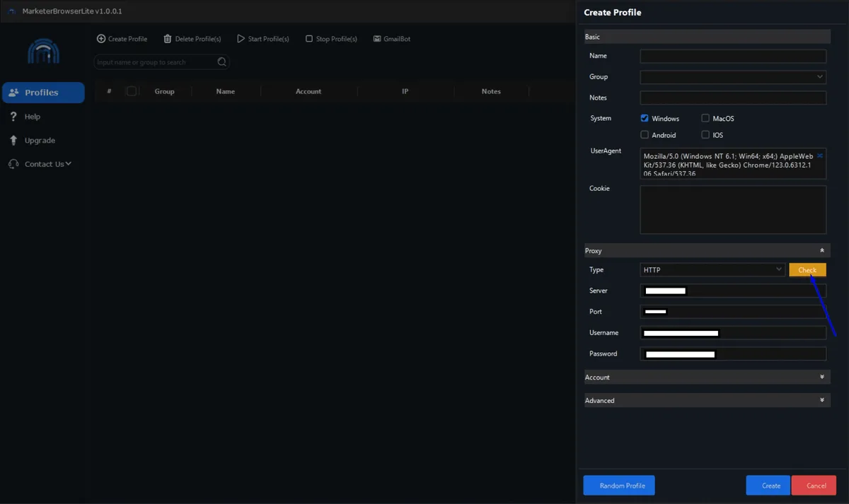This screenshot has width=849, height=504.
Task: Collapse the Basic section header
Action: tap(707, 37)
